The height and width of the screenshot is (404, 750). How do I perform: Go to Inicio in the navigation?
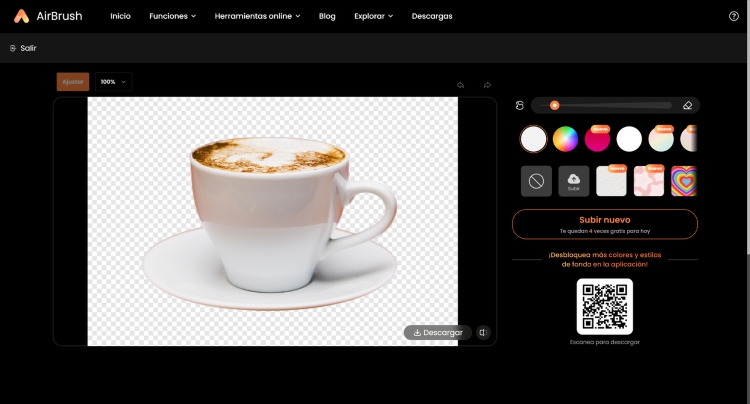pos(120,16)
